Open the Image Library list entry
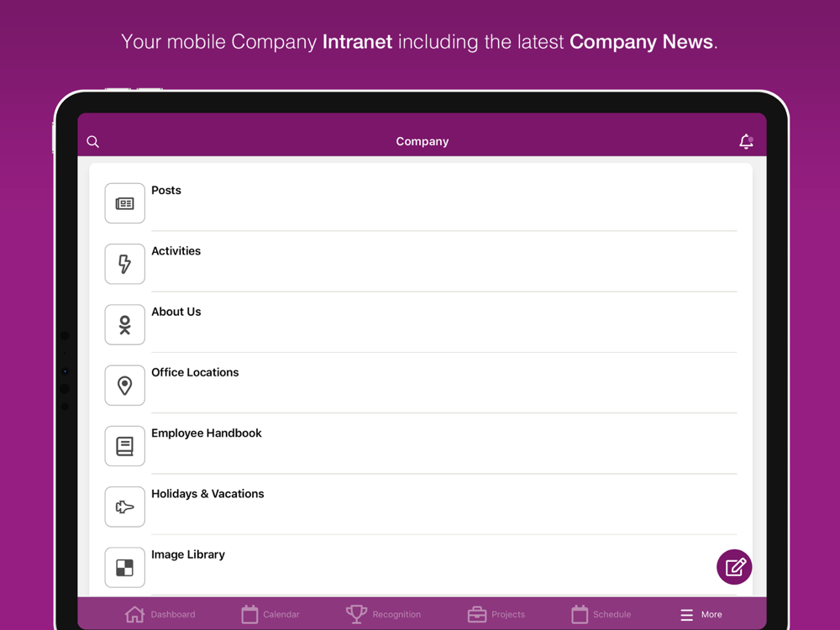The width and height of the screenshot is (840, 630). (421, 567)
